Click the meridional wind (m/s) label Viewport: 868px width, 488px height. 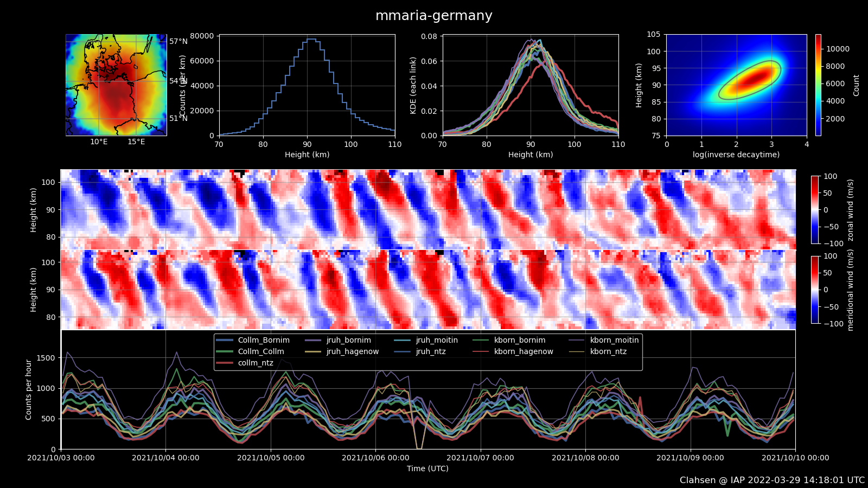click(850, 290)
